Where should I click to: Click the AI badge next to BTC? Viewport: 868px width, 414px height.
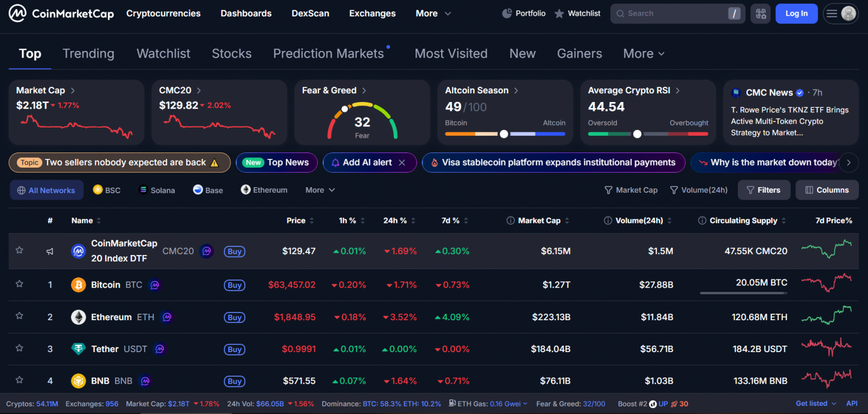click(155, 285)
